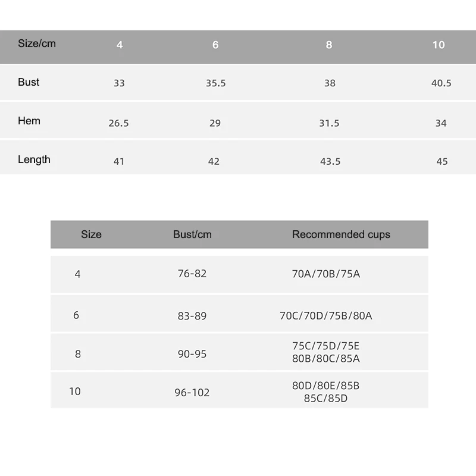This screenshot has width=476, height=476.
Task: Click length value 43.5
Action: [x=330, y=161]
